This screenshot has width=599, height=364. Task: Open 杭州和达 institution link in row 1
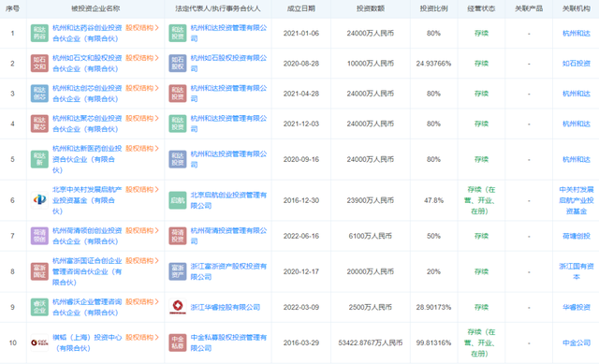(577, 34)
